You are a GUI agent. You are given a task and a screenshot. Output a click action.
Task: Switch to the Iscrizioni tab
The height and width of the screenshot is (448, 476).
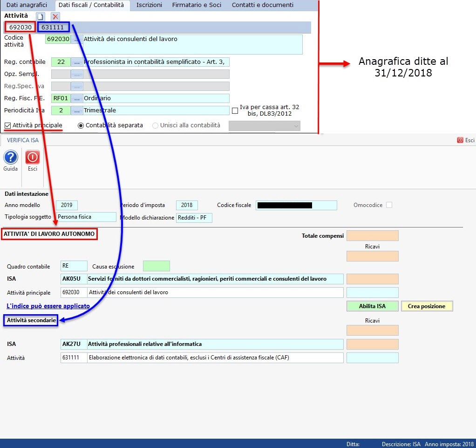[x=149, y=5]
